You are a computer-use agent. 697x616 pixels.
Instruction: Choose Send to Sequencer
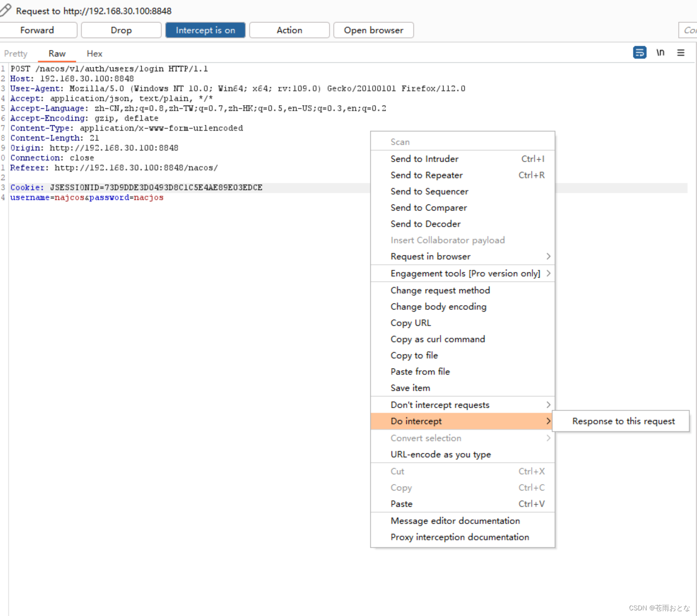coord(463,191)
